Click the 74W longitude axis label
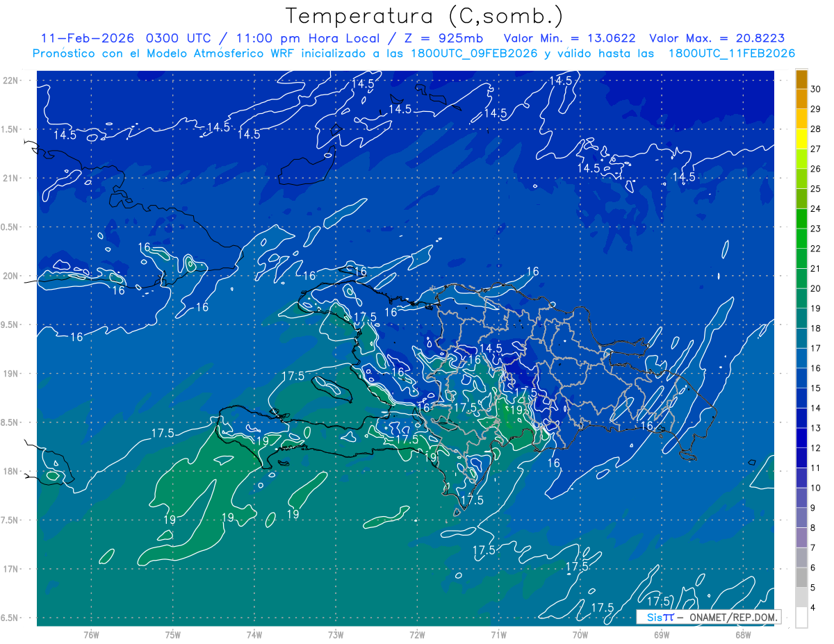This screenshot has height=644, width=834. point(254,635)
